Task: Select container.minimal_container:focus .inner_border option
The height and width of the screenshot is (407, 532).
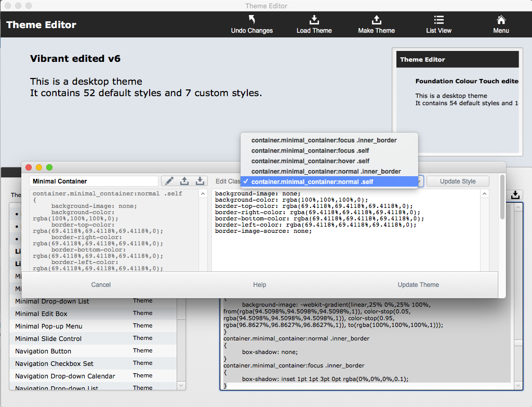Action: click(324, 140)
